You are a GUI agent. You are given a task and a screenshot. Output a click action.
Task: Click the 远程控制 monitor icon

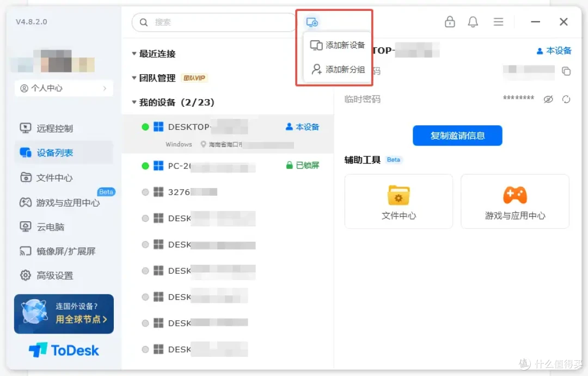26,129
